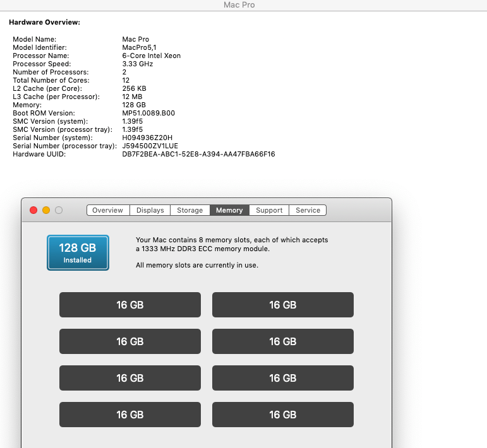Select the 6-Core Intel Xeon processor name
The width and height of the screenshot is (487, 448).
151,56
